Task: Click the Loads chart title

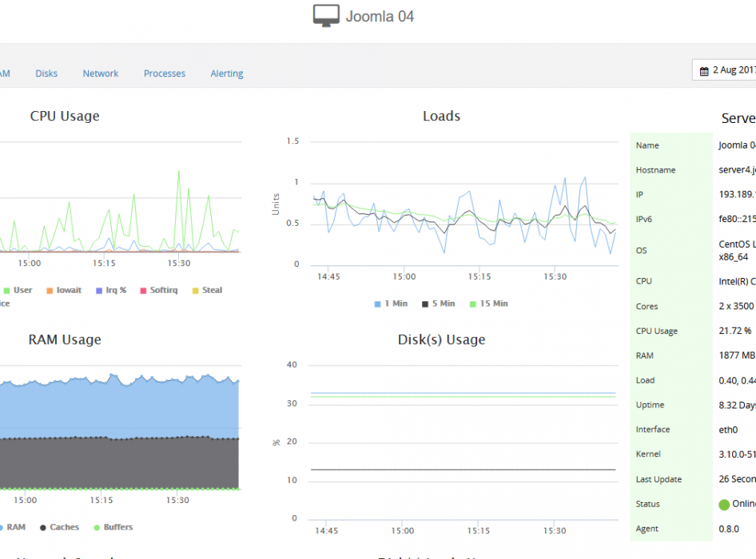Action: [x=442, y=116]
